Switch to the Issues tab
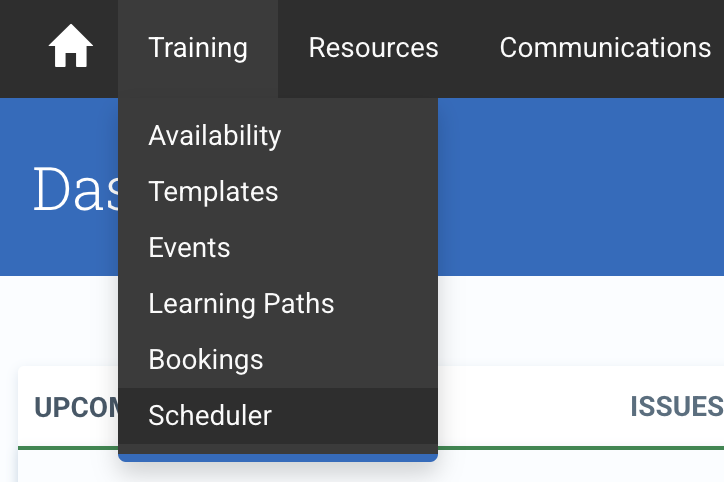Image resolution: width=724 pixels, height=482 pixels. click(677, 407)
